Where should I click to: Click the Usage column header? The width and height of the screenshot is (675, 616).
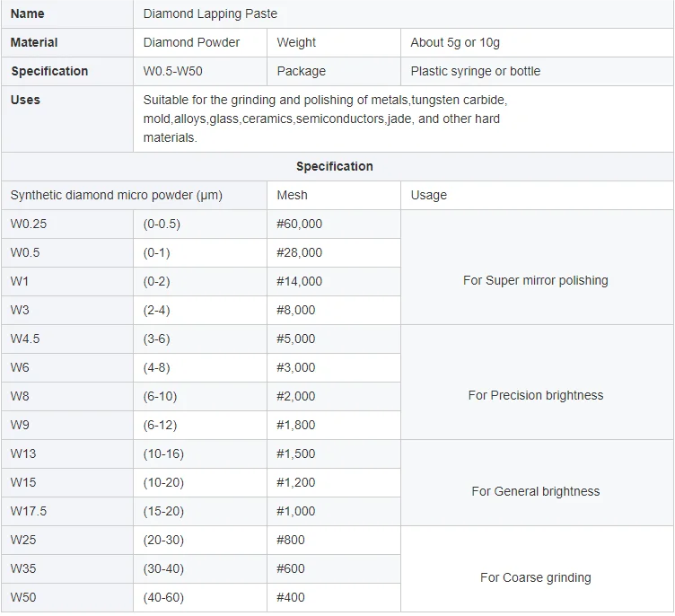428,195
